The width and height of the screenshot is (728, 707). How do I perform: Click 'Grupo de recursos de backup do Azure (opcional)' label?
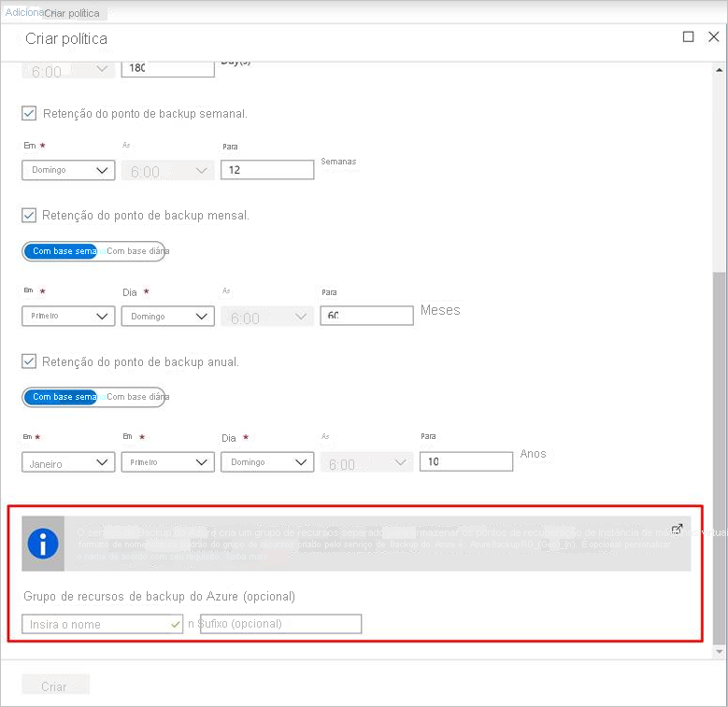tap(159, 596)
